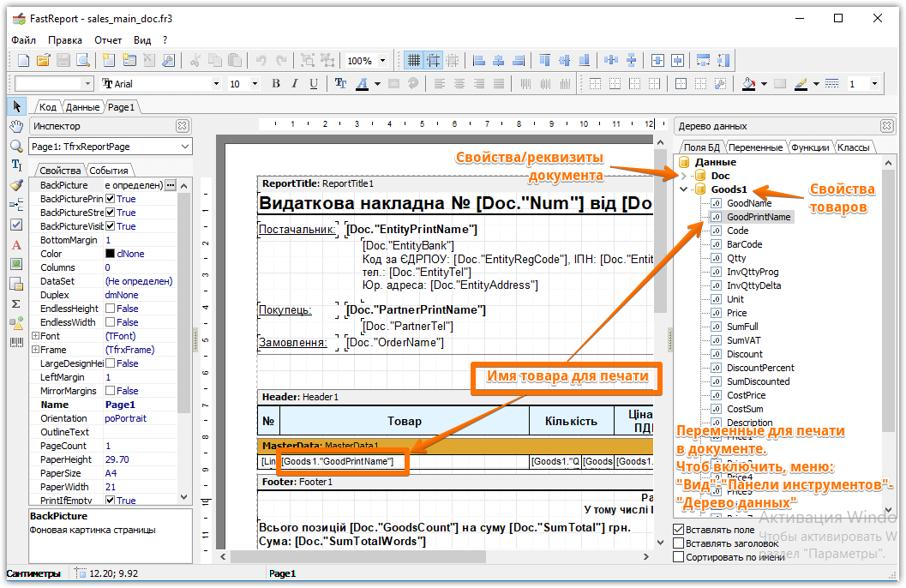The height and width of the screenshot is (588, 906).
Task: Click BackPicture ellipsis edit button
Action: click(x=170, y=185)
